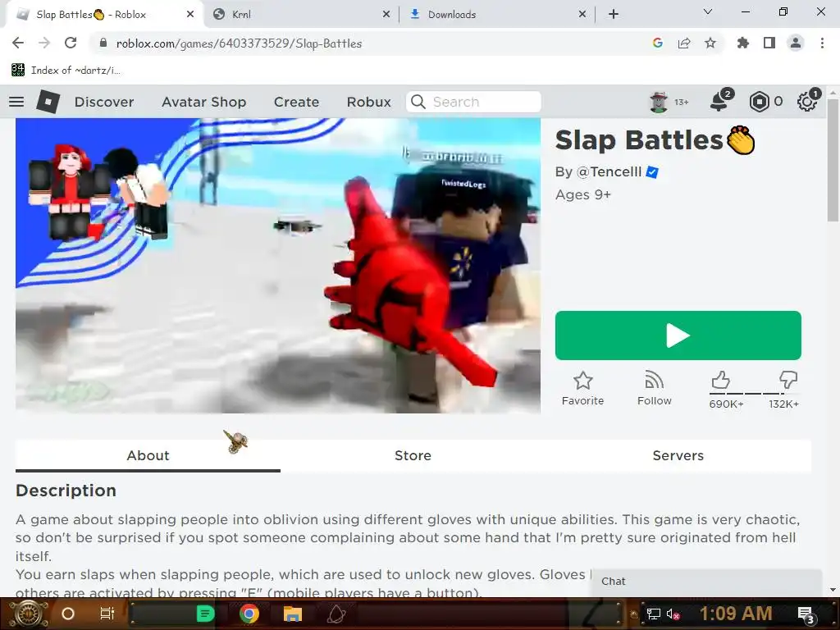Open the Krnl app on taskbar
The width and height of the screenshot is (840, 630).
pos(336,614)
